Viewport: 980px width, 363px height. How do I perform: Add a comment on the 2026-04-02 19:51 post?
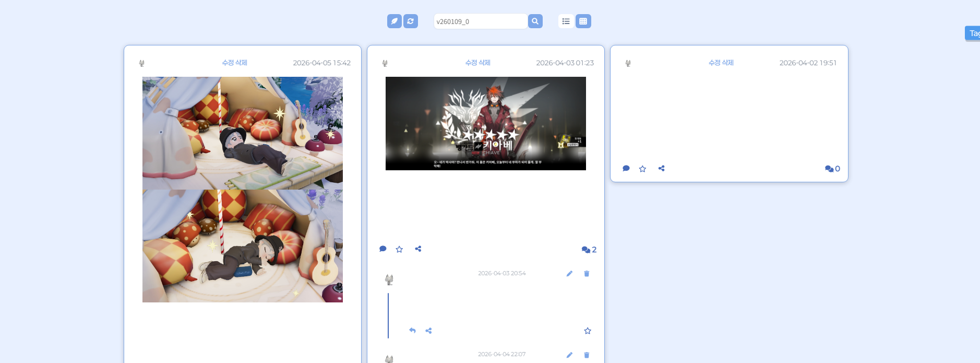[626, 169]
